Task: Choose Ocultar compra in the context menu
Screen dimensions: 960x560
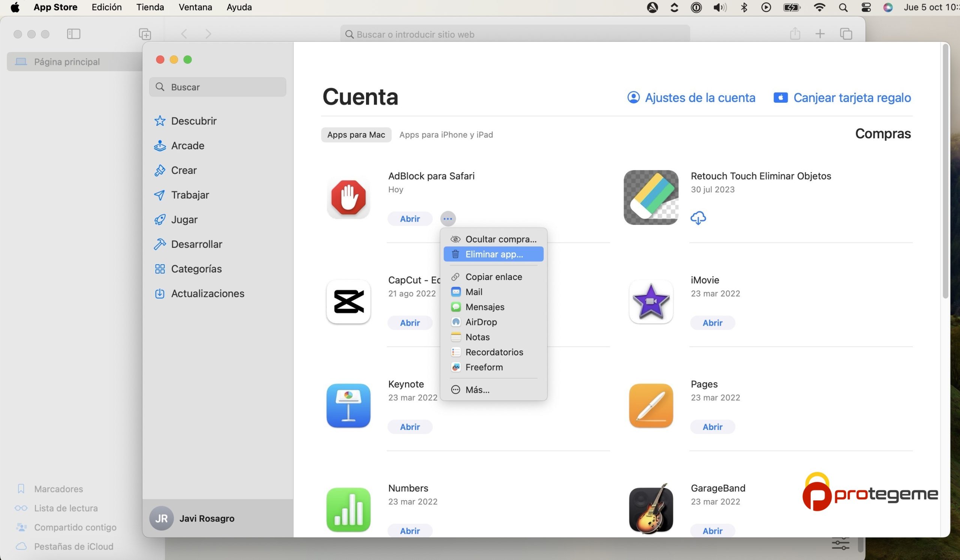Action: point(493,239)
